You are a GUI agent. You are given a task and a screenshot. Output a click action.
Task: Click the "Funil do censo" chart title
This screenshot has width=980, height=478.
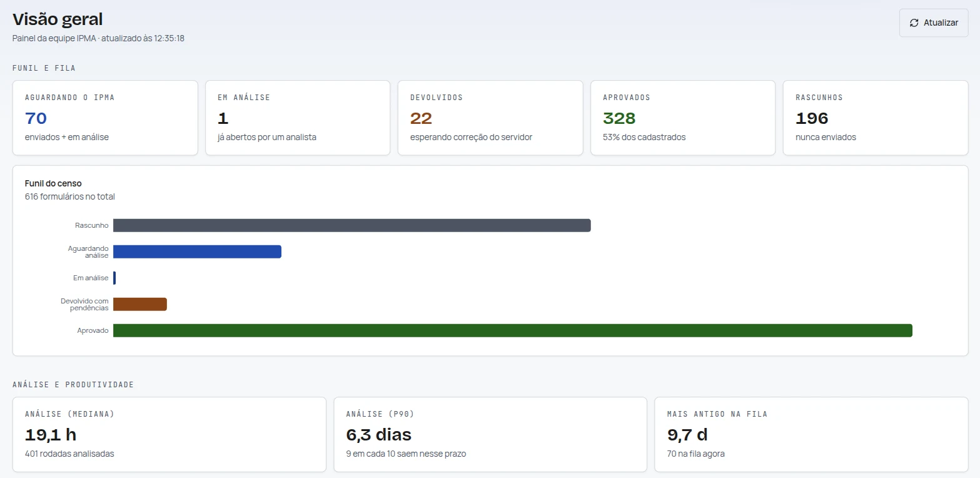click(53, 183)
